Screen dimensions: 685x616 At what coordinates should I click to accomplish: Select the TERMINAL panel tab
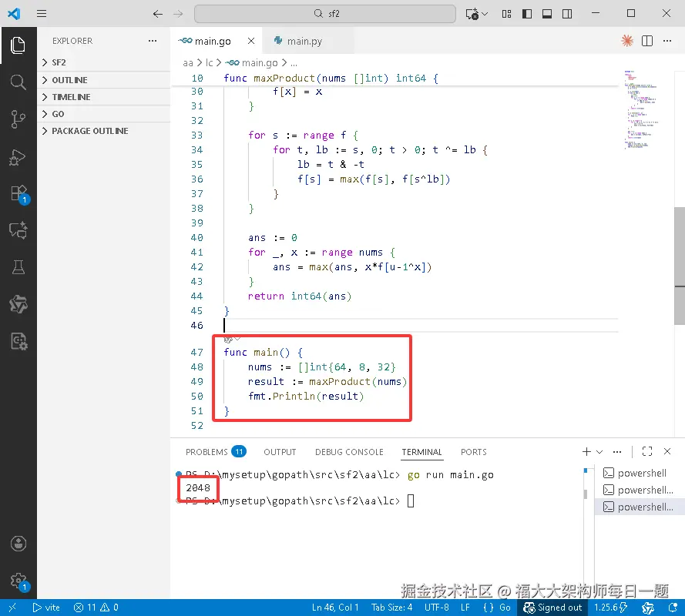pos(421,452)
